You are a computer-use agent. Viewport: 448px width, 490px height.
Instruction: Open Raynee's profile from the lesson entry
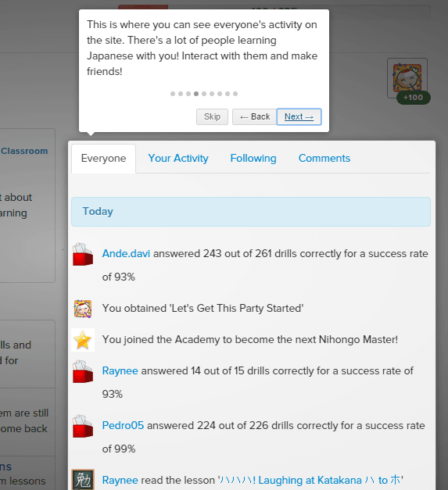pos(120,480)
